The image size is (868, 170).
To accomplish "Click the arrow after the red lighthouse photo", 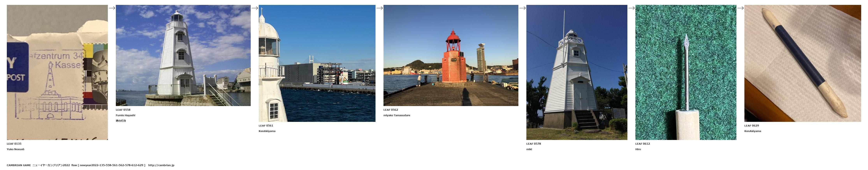I will pos(522,8).
